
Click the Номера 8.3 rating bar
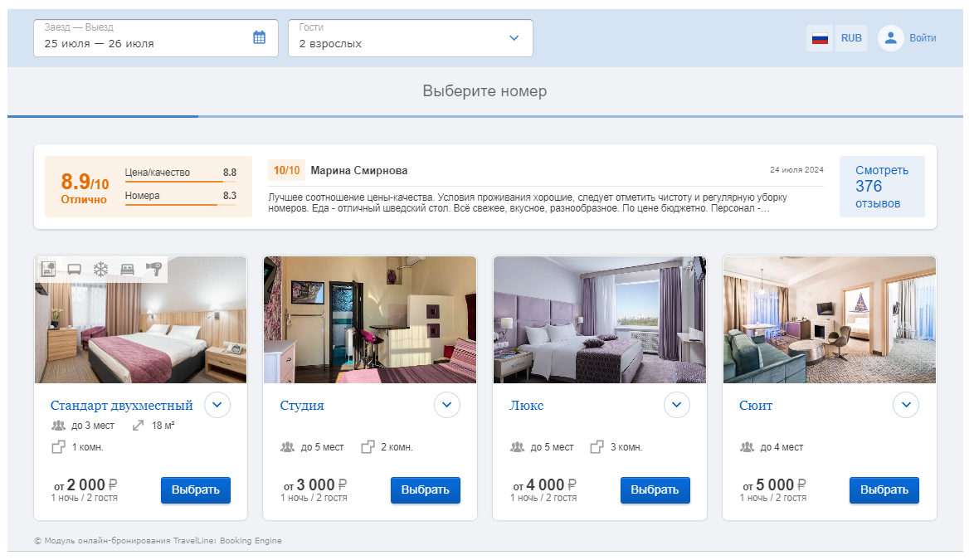[x=180, y=197]
